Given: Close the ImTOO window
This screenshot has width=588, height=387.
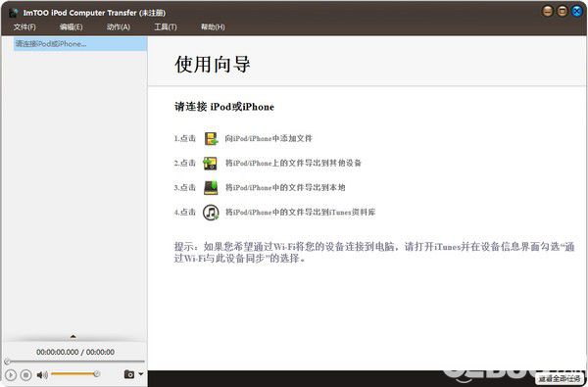Looking at the screenshot, I should tap(577, 11).
